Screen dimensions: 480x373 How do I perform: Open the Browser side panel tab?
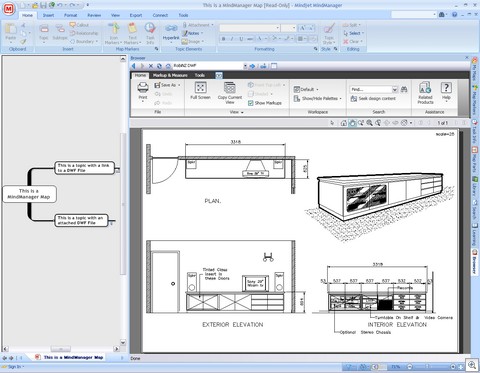[474, 261]
